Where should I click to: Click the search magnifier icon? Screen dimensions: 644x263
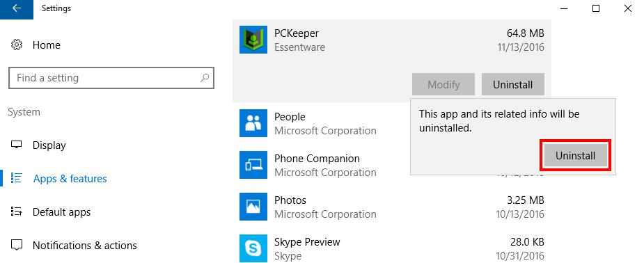pyautogui.click(x=205, y=77)
